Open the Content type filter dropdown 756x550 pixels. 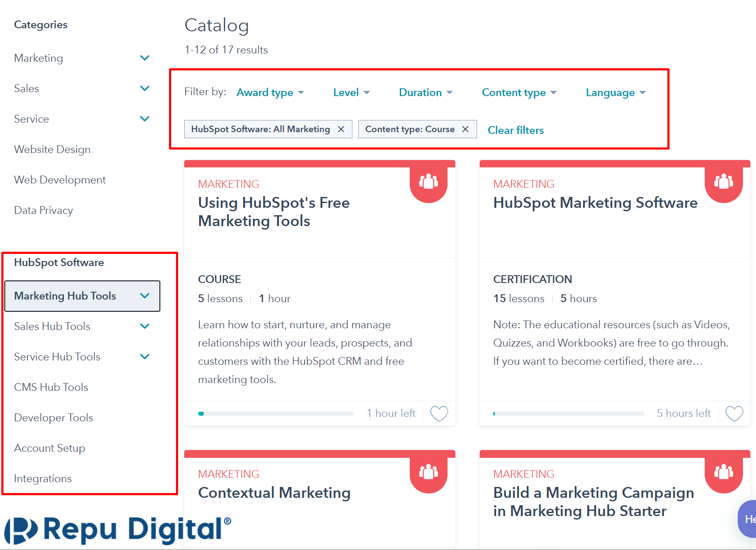pyautogui.click(x=519, y=93)
